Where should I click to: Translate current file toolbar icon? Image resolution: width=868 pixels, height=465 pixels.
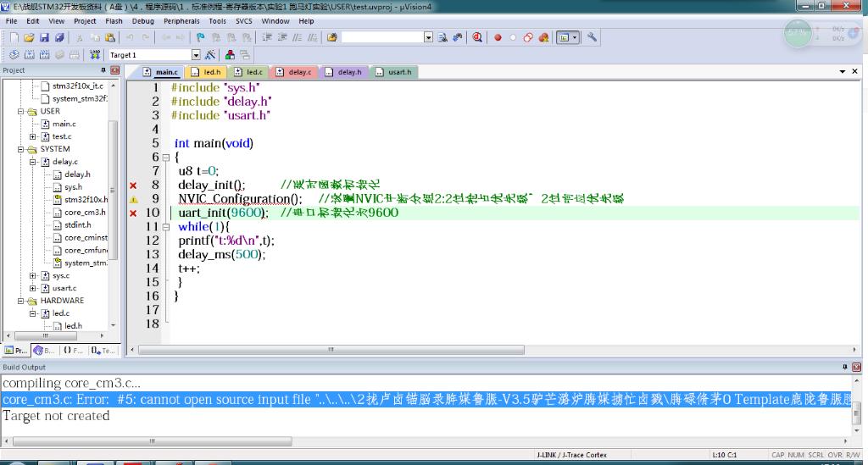click(x=14, y=55)
